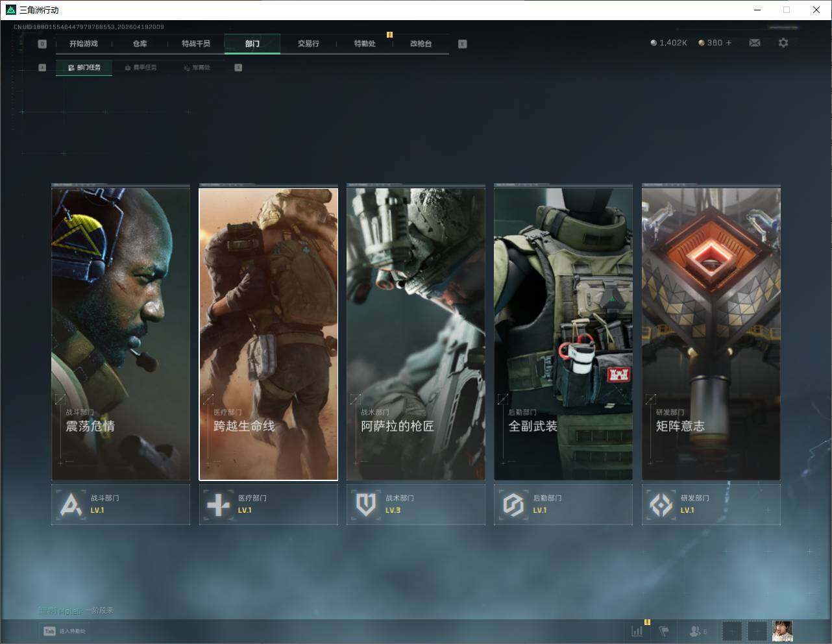Click the 战术部门 LV.3 level panel
The height and width of the screenshot is (644, 832).
416,504
